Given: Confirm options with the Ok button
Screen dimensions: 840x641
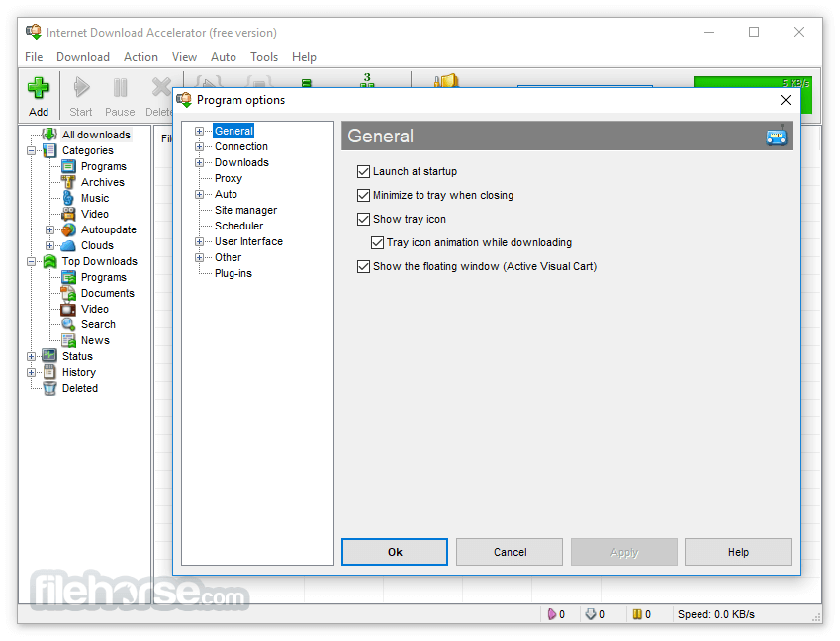Looking at the screenshot, I should pos(395,552).
